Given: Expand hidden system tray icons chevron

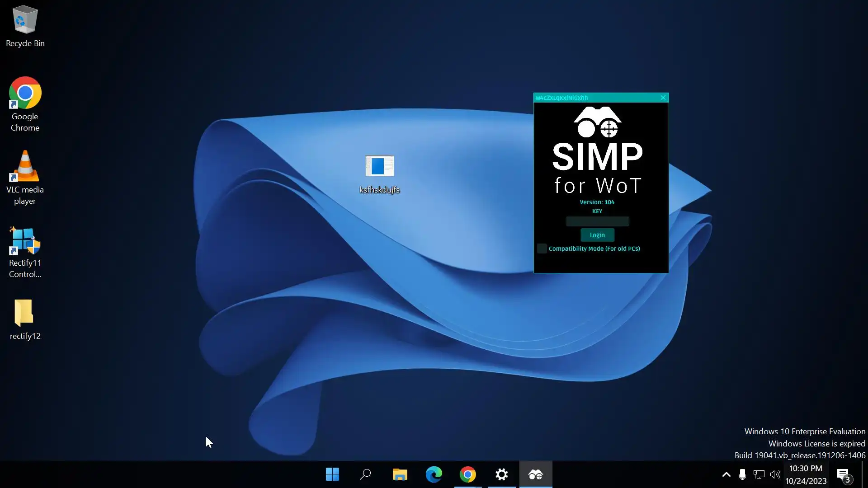Looking at the screenshot, I should coord(726,474).
